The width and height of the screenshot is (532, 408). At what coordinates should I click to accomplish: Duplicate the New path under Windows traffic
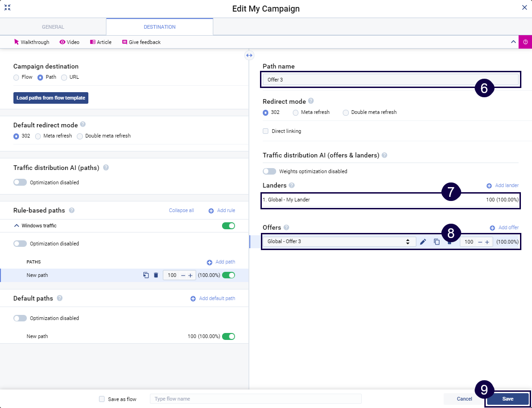(x=146, y=275)
